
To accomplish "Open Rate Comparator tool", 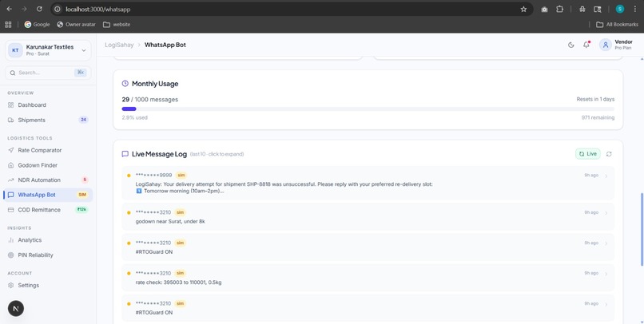I will click(48, 150).
